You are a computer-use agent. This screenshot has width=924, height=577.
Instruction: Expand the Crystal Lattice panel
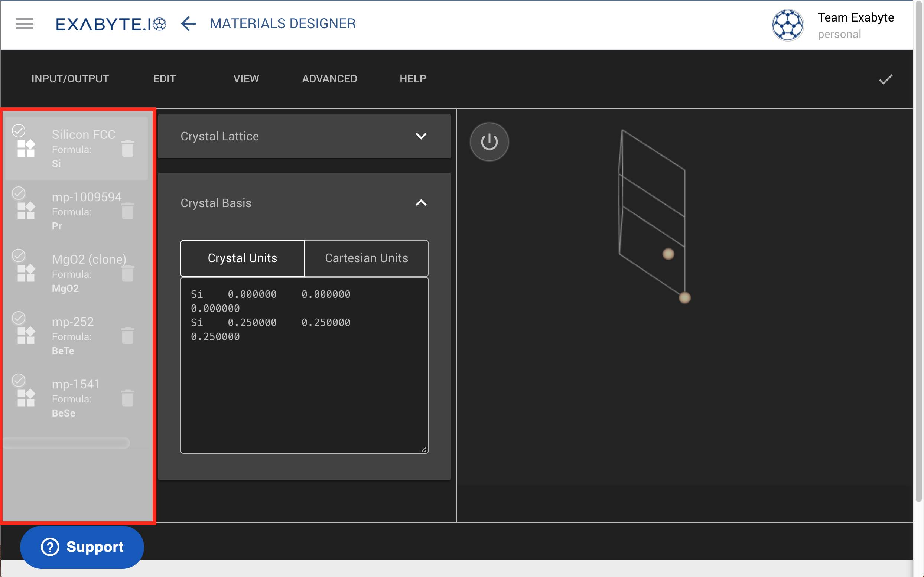pyautogui.click(x=420, y=136)
